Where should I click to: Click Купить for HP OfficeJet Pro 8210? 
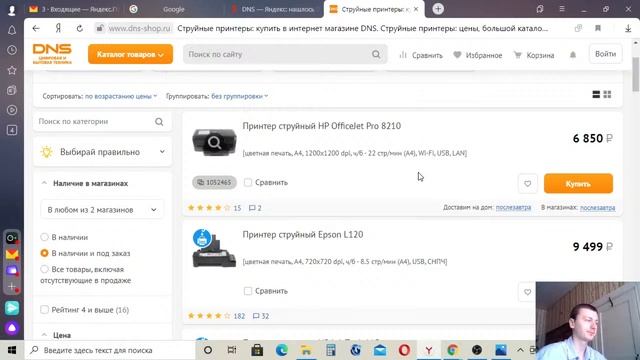coord(578,184)
